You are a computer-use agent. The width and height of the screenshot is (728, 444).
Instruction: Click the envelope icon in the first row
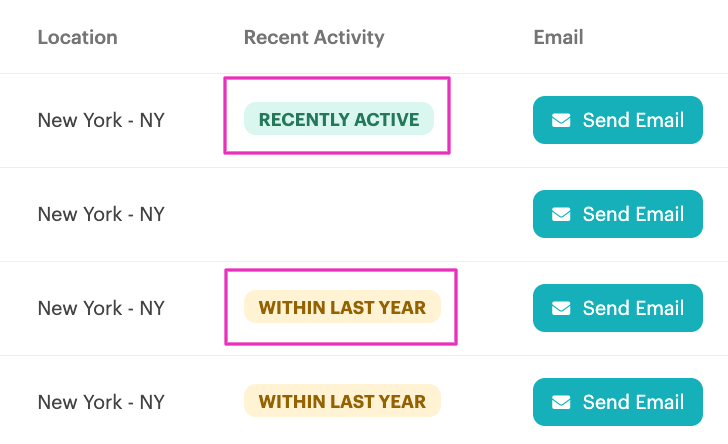(x=561, y=120)
